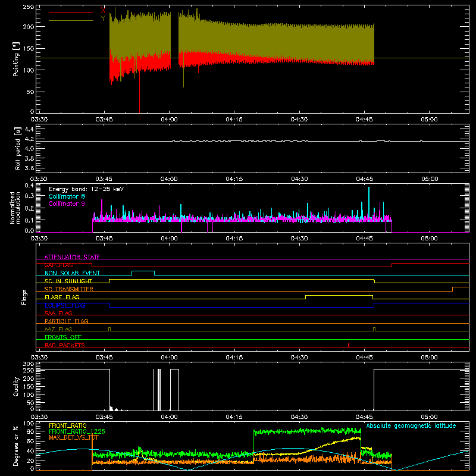Screen dimensions: 476x476
Task: Select the FRONTS_OFF label
Action: (63, 337)
